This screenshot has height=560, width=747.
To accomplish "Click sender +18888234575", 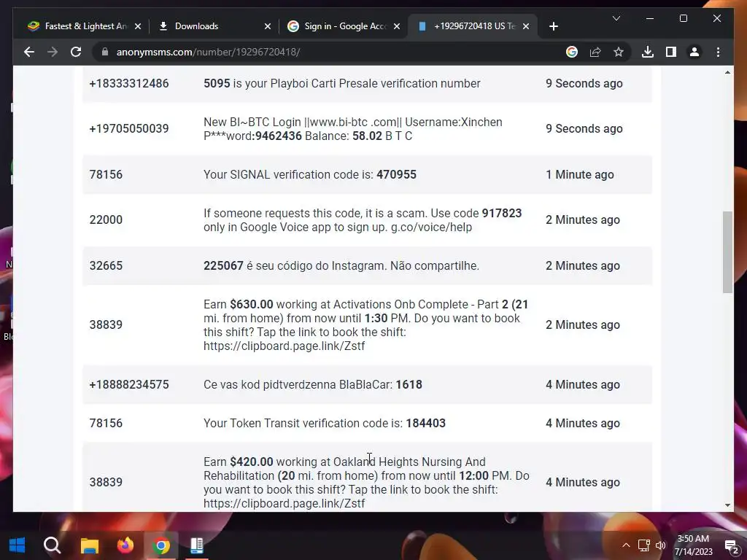I will point(129,385).
